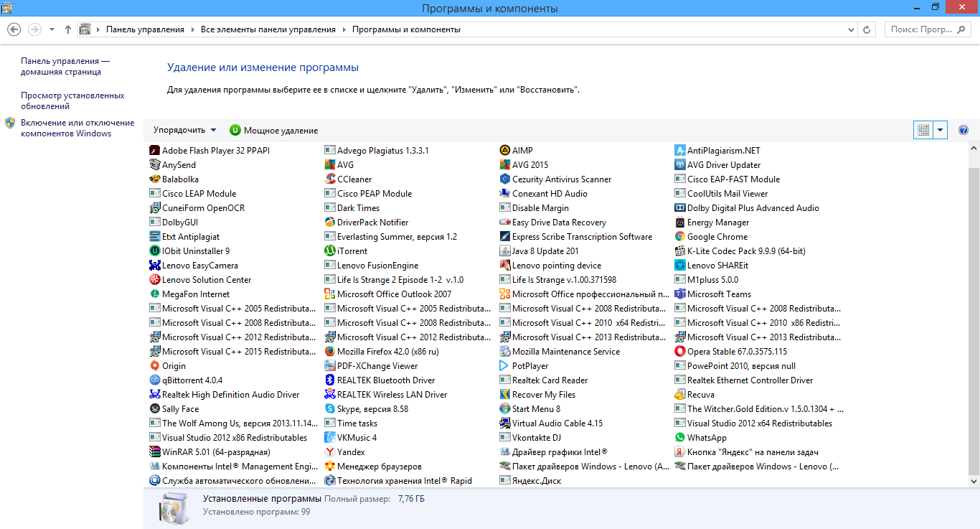Screen dimensions: 980x529
Task: Click the change view icon button
Action: click(x=923, y=130)
